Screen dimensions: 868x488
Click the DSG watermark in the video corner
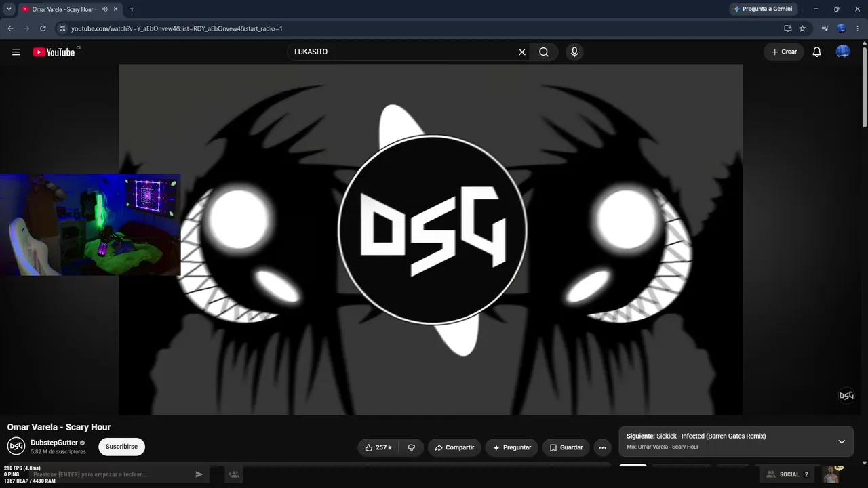(846, 395)
